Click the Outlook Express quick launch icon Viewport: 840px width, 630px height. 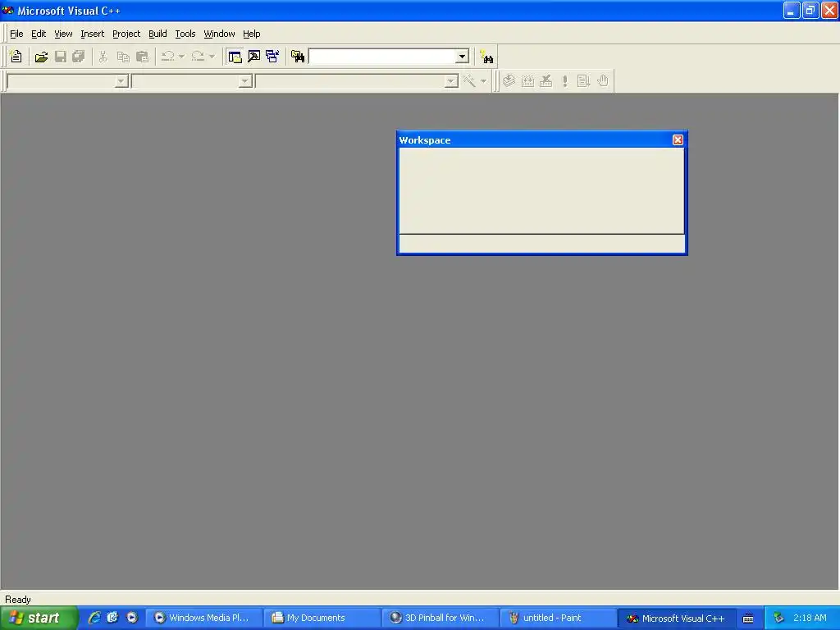click(x=112, y=618)
